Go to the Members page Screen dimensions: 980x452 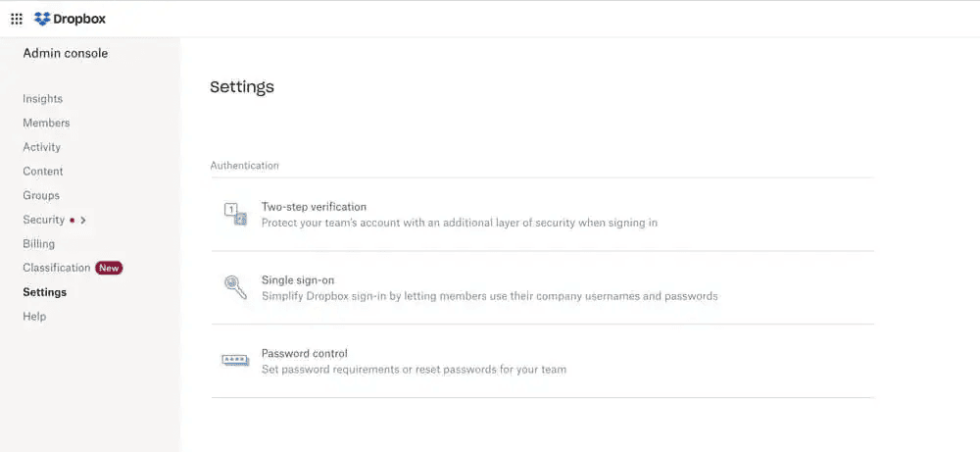click(46, 124)
